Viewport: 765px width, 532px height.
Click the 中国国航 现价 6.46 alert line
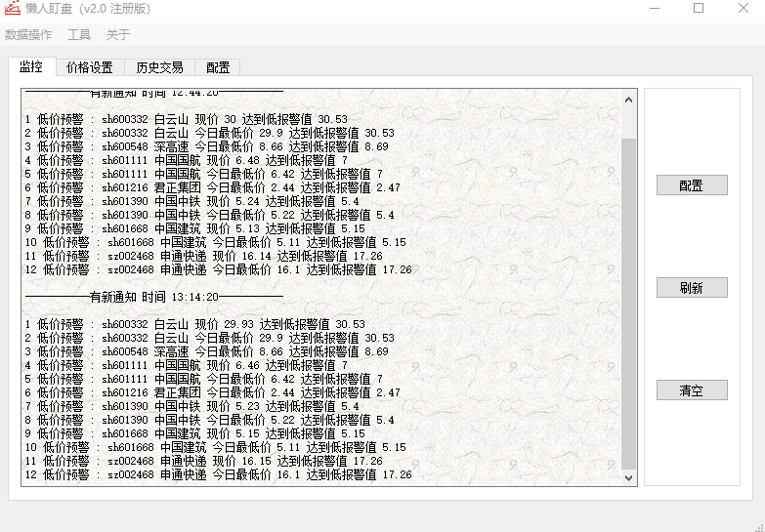click(x=187, y=365)
